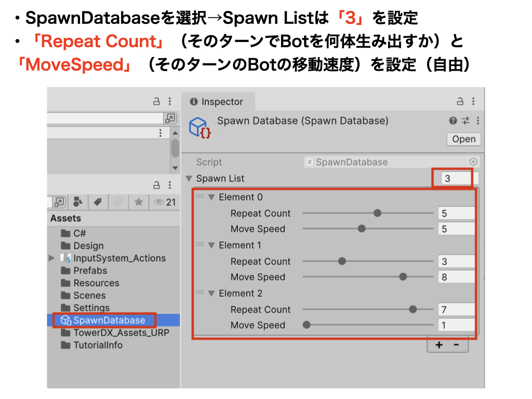This screenshot has height=399, width=532.
Task: Click the upper search popup icon
Action: pyautogui.click(x=170, y=118)
